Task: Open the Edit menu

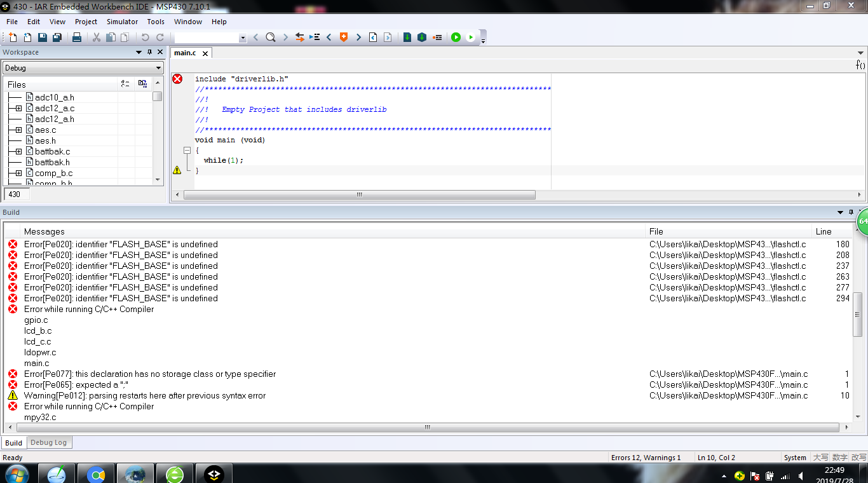Action: click(x=34, y=22)
